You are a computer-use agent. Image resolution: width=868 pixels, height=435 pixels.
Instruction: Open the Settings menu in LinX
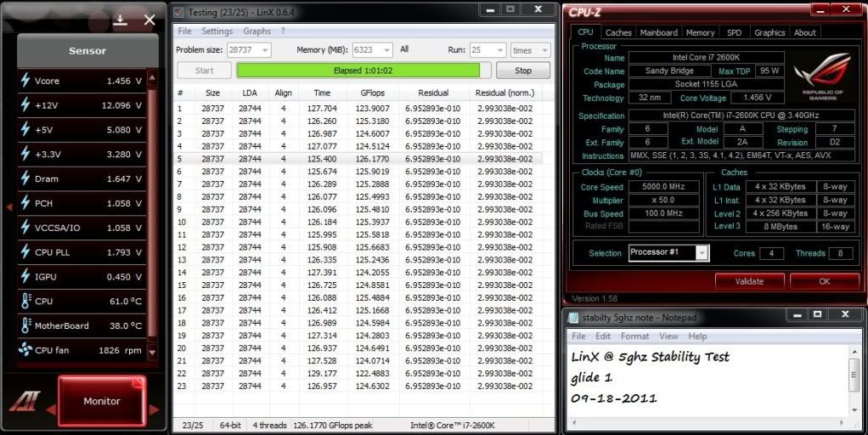coord(217,31)
